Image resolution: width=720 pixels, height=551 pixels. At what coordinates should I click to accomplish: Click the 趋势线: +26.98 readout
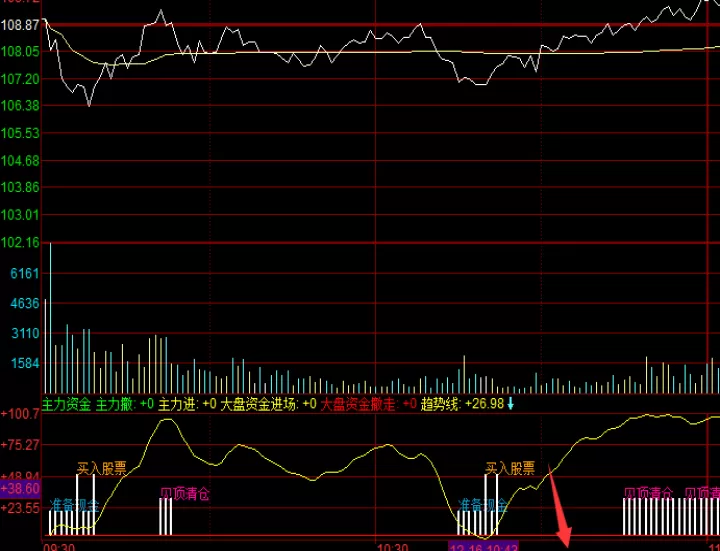[462, 405]
